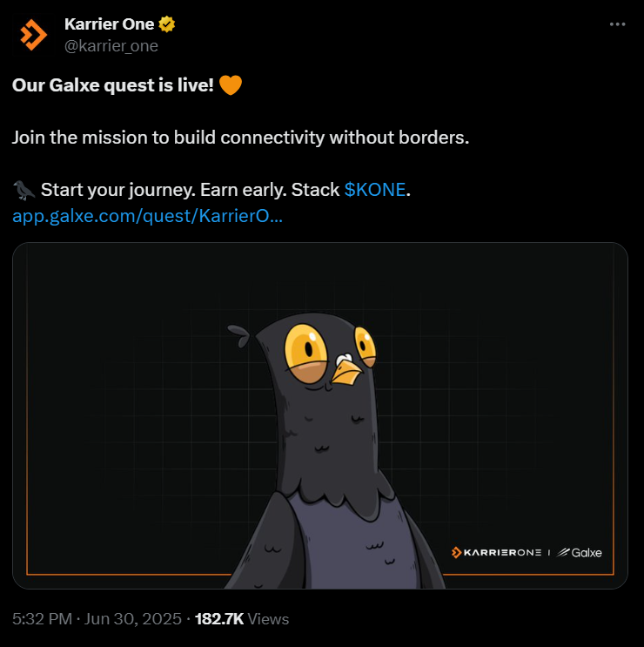
Task: Click the Galxe logo inside the image
Action: [x=580, y=552]
